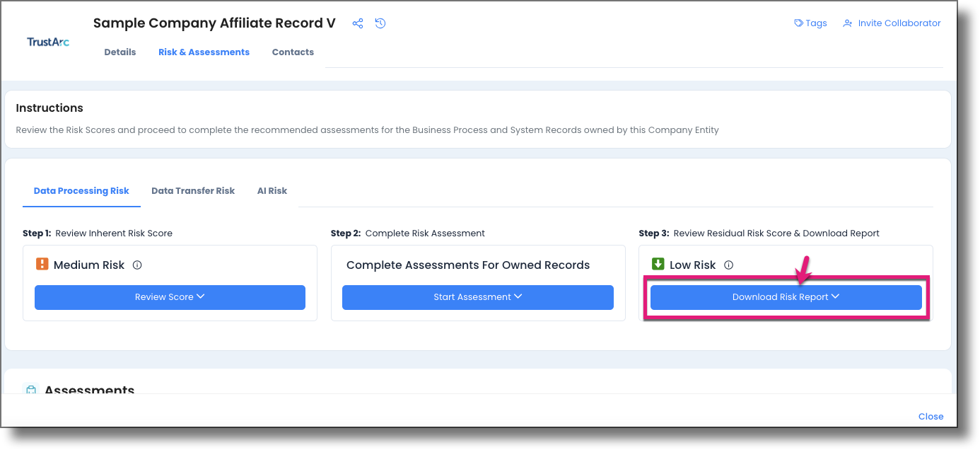Click the info icon next to Medium Risk

pyautogui.click(x=137, y=265)
